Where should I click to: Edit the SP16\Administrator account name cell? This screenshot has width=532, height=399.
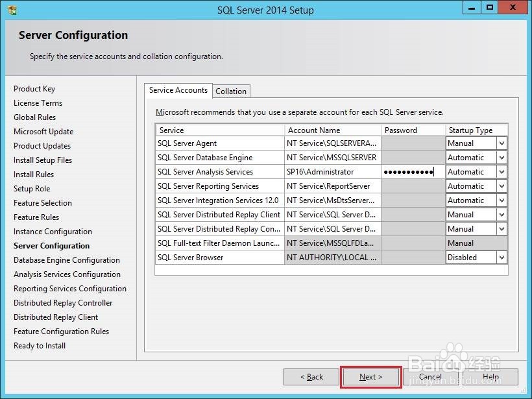pyautogui.click(x=333, y=172)
